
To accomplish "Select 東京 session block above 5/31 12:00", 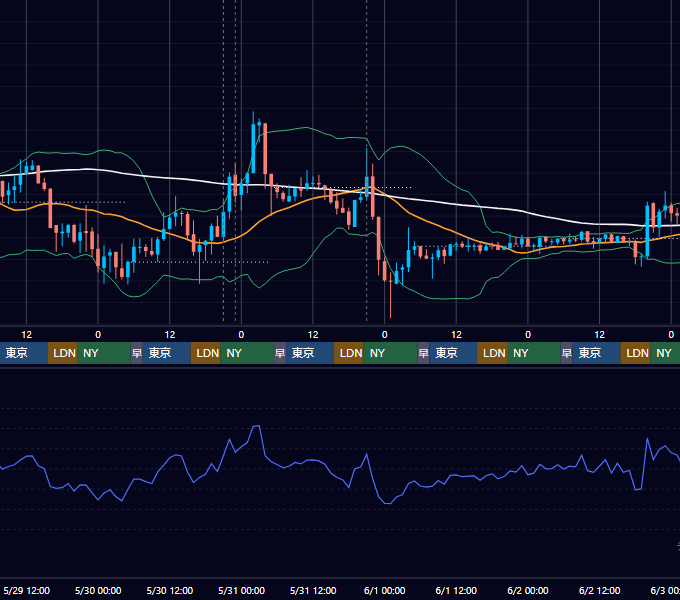I will coord(310,353).
